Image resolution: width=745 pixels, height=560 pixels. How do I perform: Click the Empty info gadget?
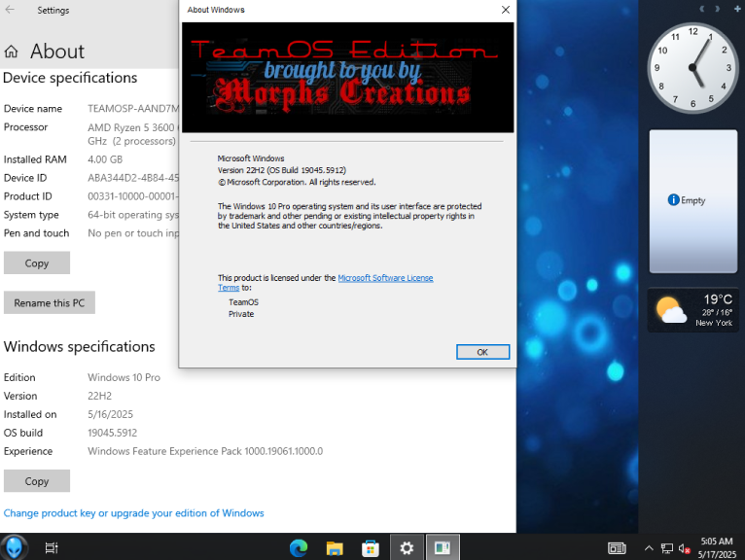[x=693, y=201]
